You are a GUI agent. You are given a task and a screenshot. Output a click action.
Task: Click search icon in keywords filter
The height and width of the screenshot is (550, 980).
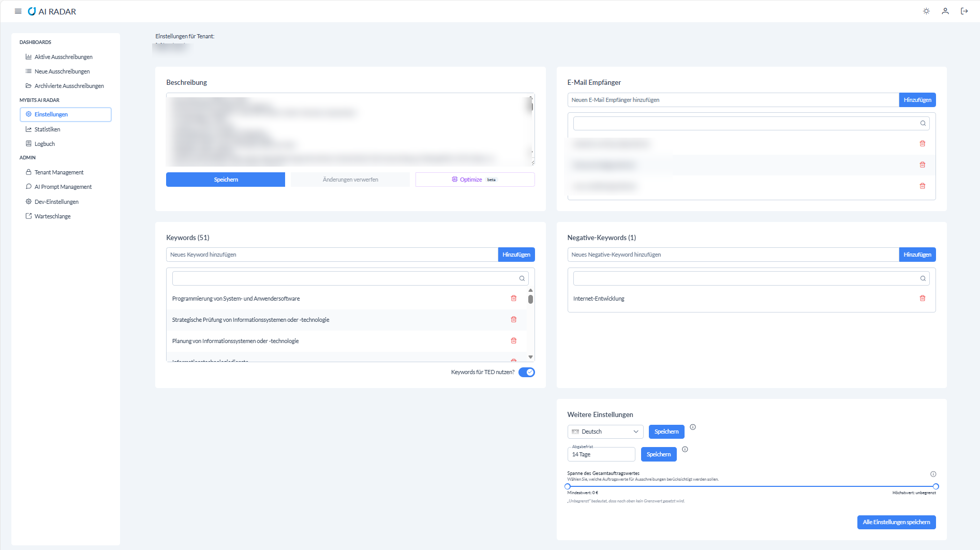click(522, 278)
